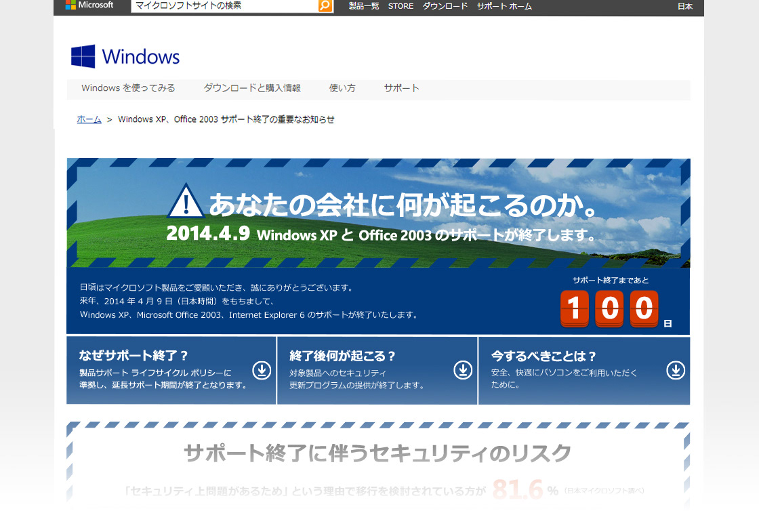Open STORE in the top bar
Viewport: 759px width, 532px height.
tap(401, 6)
